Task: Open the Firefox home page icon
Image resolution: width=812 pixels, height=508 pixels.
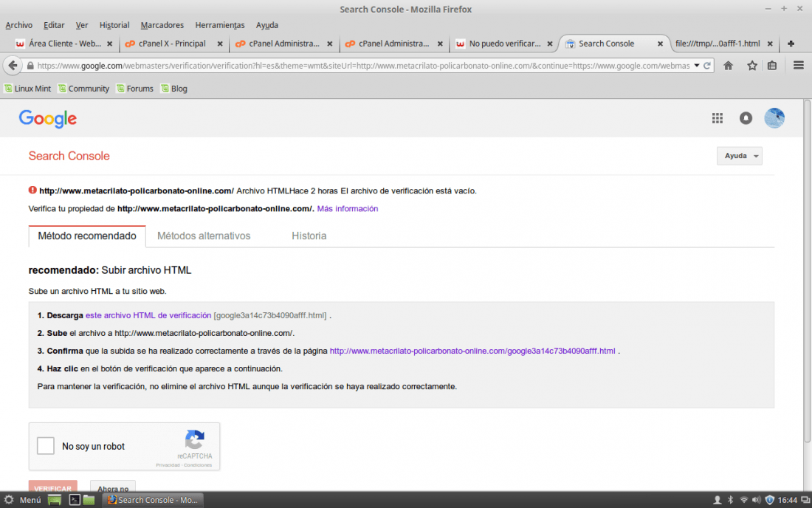Action: pos(728,66)
